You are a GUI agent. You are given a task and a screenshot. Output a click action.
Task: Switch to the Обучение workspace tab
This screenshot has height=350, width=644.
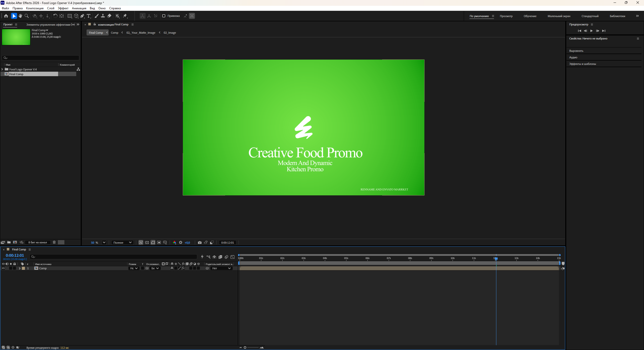[530, 16]
